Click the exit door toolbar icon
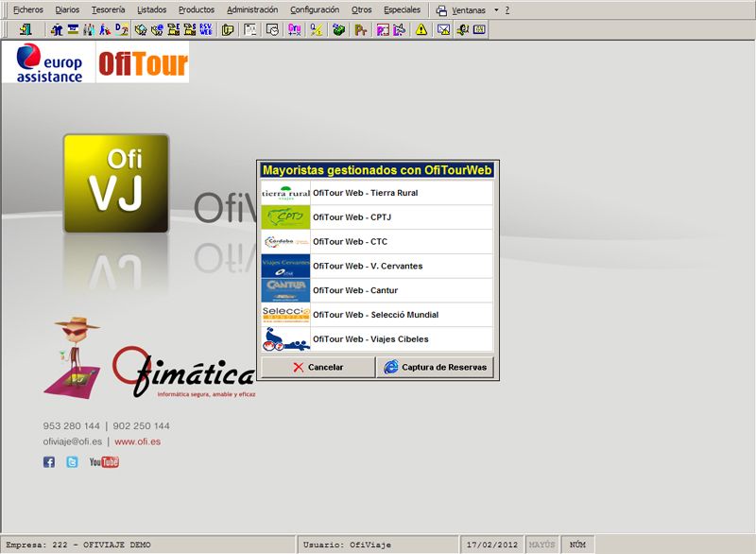The width and height of the screenshot is (756, 554). click(26, 30)
